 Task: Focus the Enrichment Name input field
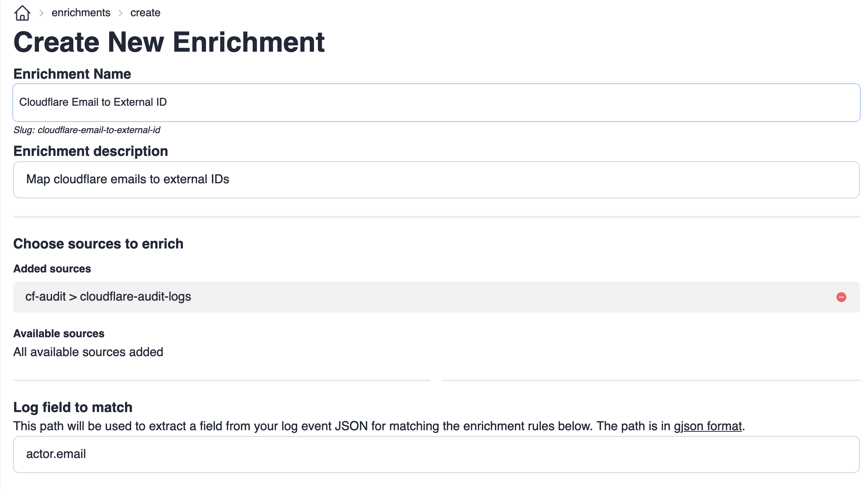436,102
